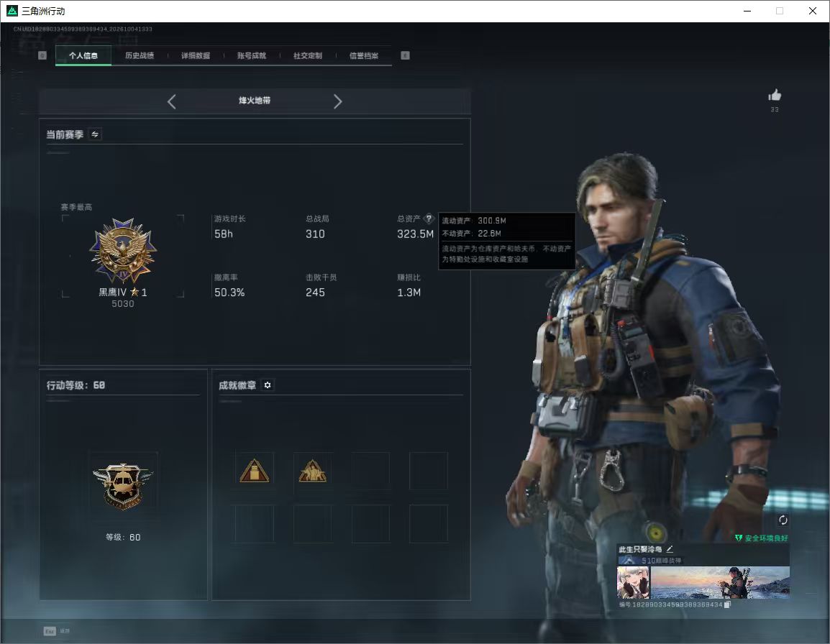Copy the player ID number
830x644 pixels.
click(727, 604)
